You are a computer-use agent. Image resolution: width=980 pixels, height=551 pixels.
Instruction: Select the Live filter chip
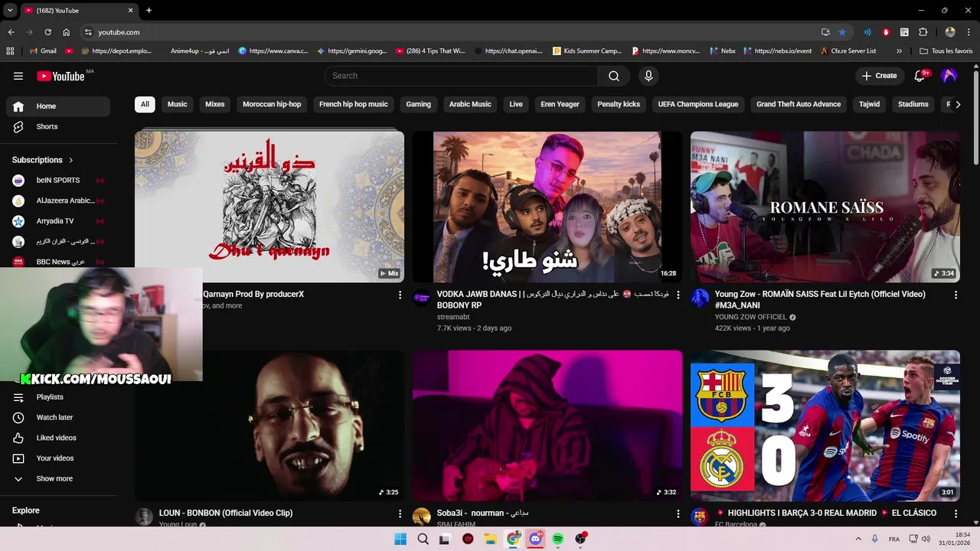tap(516, 104)
